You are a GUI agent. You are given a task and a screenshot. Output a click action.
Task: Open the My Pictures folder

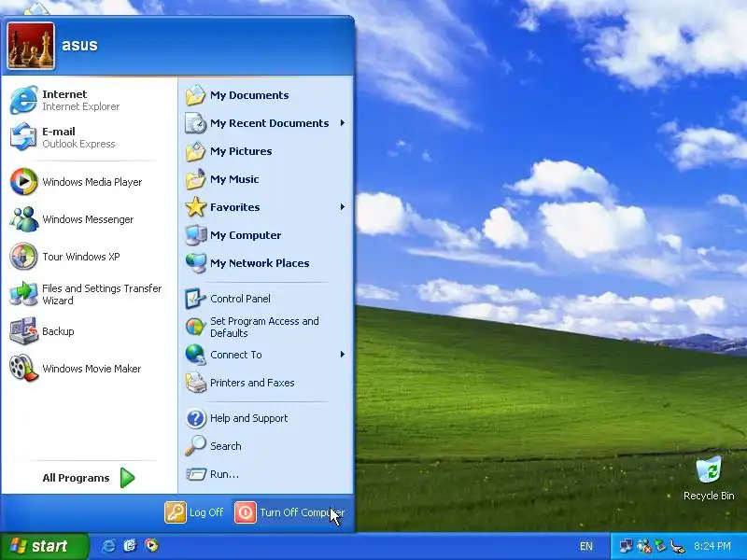(265, 151)
